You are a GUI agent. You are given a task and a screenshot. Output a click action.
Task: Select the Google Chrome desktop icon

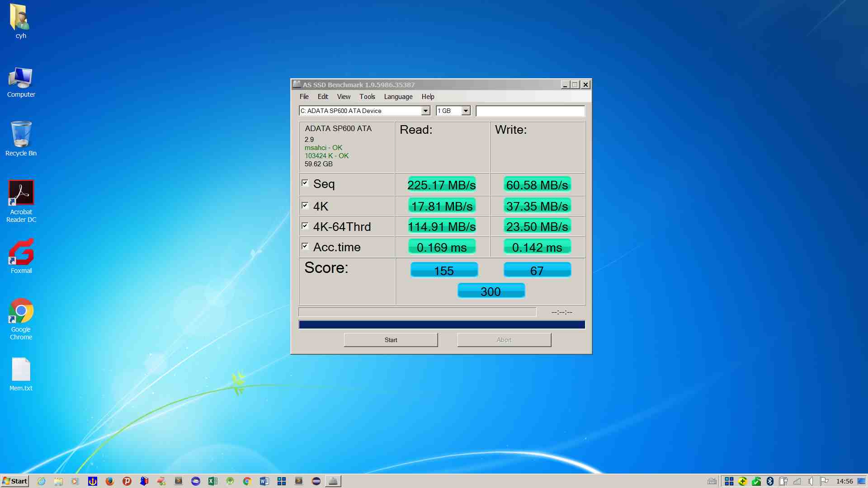pyautogui.click(x=21, y=319)
